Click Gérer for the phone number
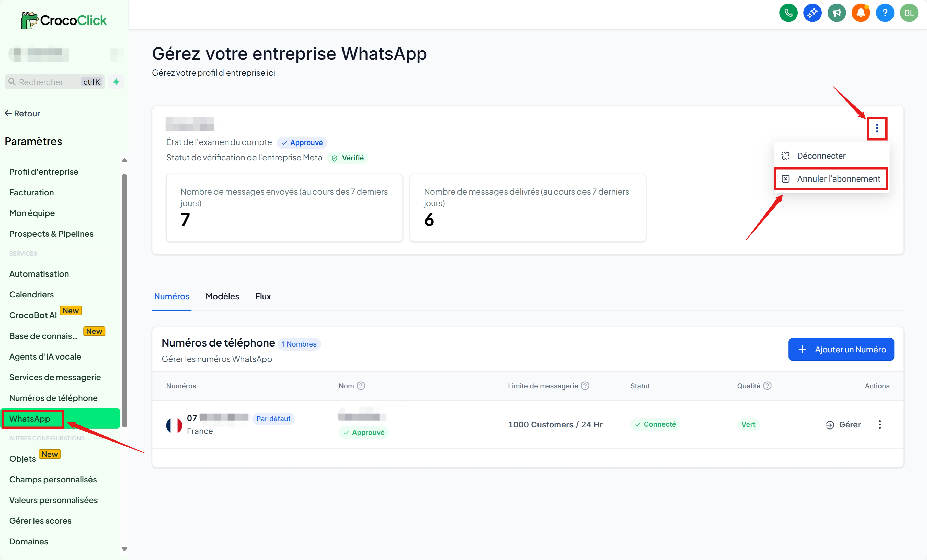927x560 pixels. 843,425
